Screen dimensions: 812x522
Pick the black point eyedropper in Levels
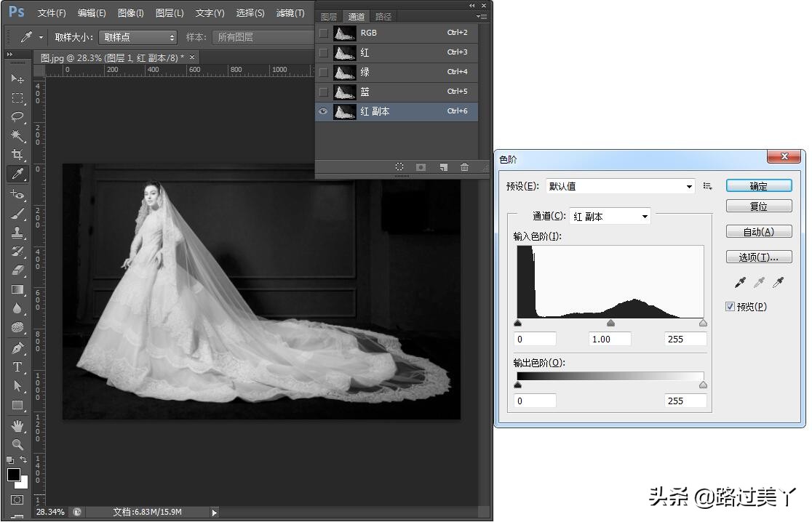[x=741, y=282]
